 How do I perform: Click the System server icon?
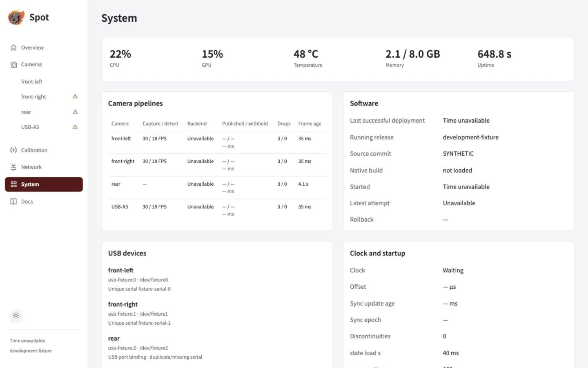13,184
